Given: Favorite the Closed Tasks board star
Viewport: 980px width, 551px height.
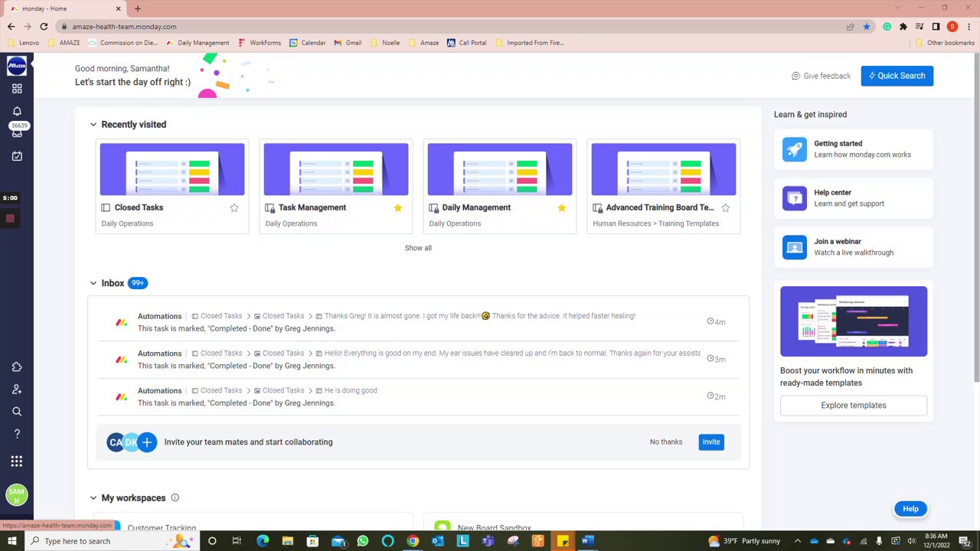Looking at the screenshot, I should pyautogui.click(x=234, y=207).
